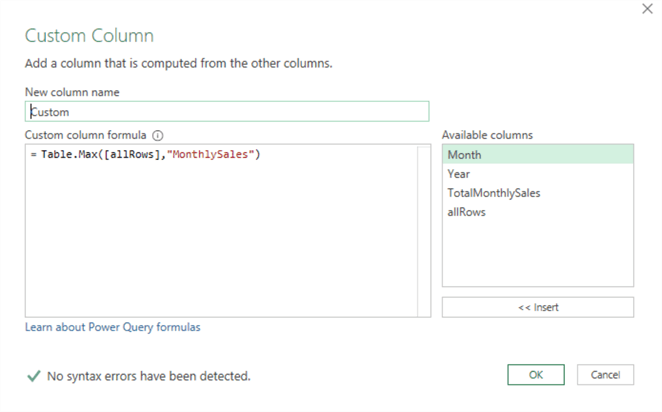662x412 pixels.
Task: Select Month in Available columns list
Action: coord(464,154)
